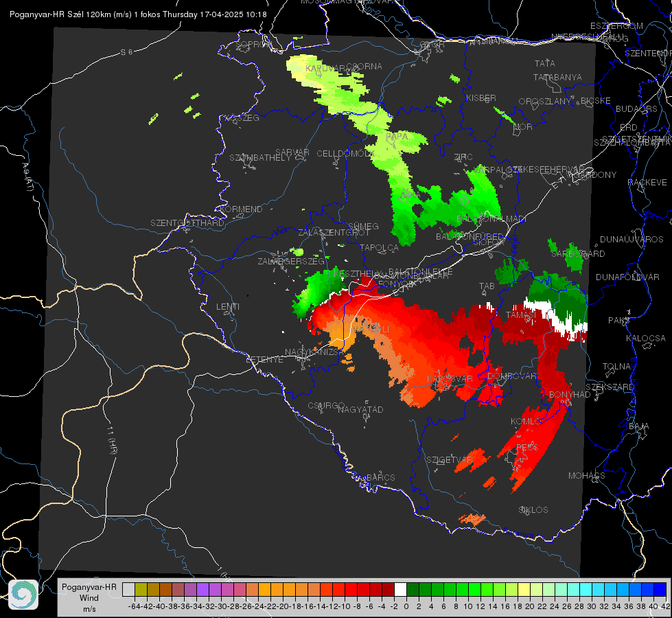
Task: Select the TAB town label
Action: pos(487,286)
